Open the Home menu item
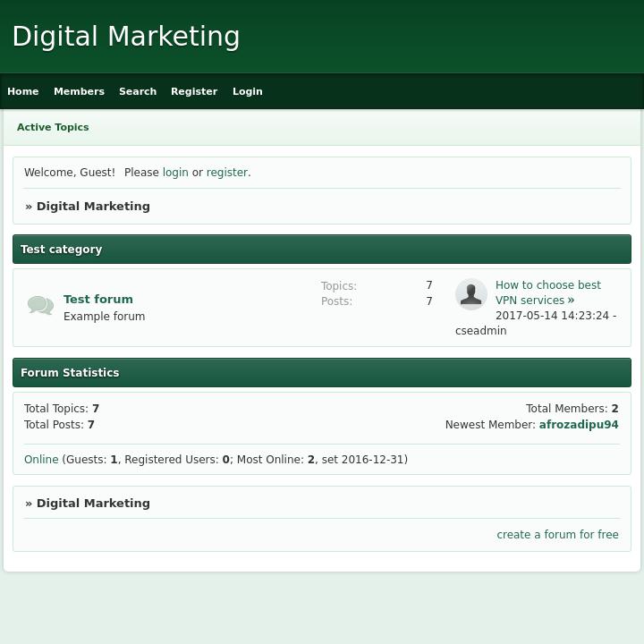This screenshot has height=644, width=644. [x=23, y=91]
